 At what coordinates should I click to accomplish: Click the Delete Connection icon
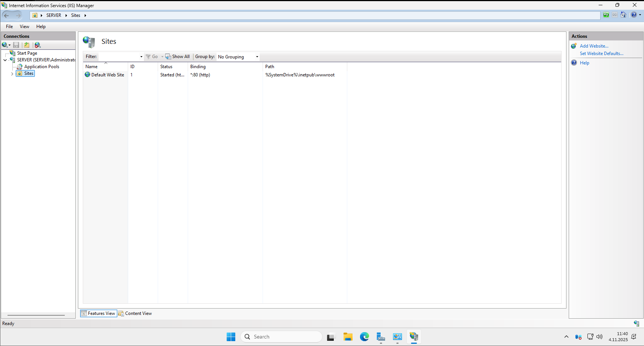pyautogui.click(x=37, y=45)
